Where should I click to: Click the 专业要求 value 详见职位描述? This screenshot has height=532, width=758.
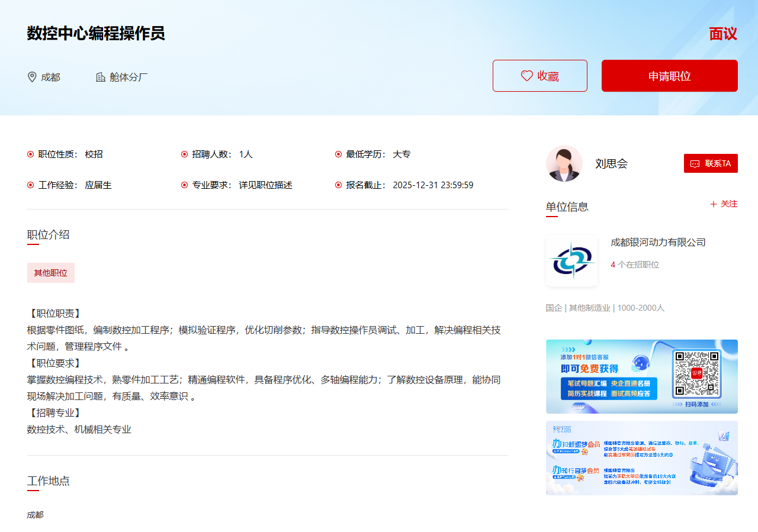tap(265, 185)
